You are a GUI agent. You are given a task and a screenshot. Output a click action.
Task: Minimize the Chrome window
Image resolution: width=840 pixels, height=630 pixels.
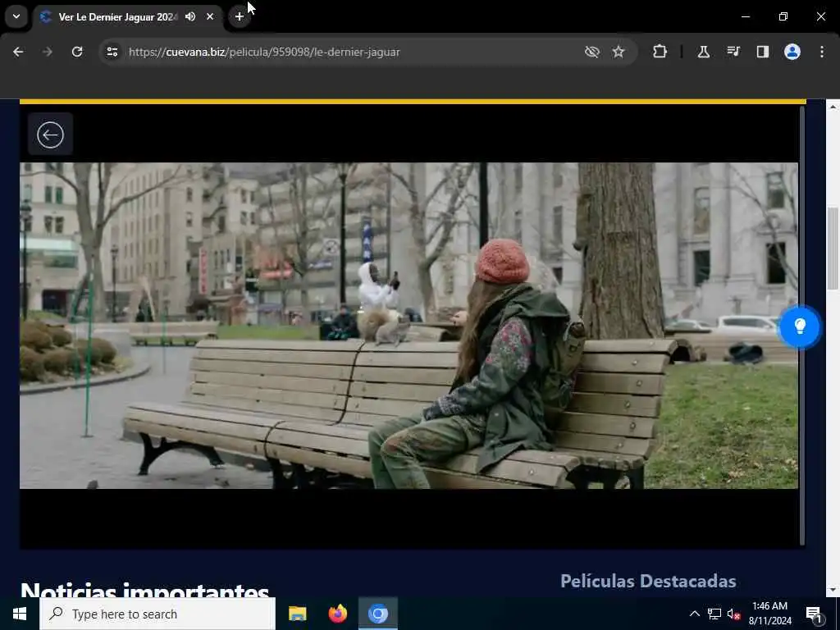pos(745,16)
